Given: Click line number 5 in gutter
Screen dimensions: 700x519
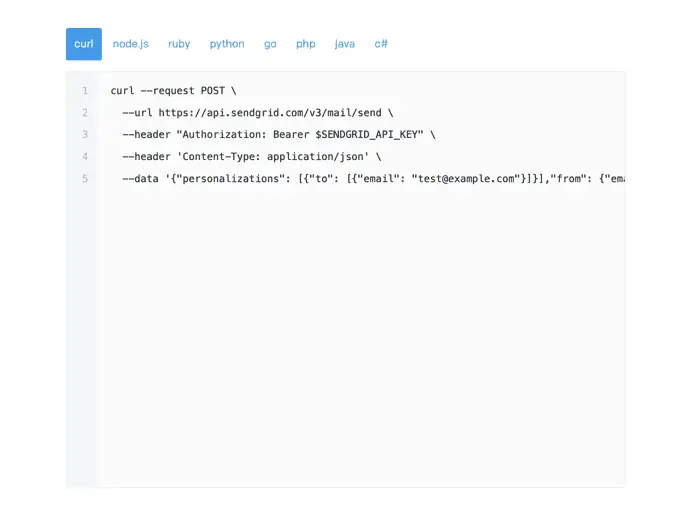Looking at the screenshot, I should [85, 179].
